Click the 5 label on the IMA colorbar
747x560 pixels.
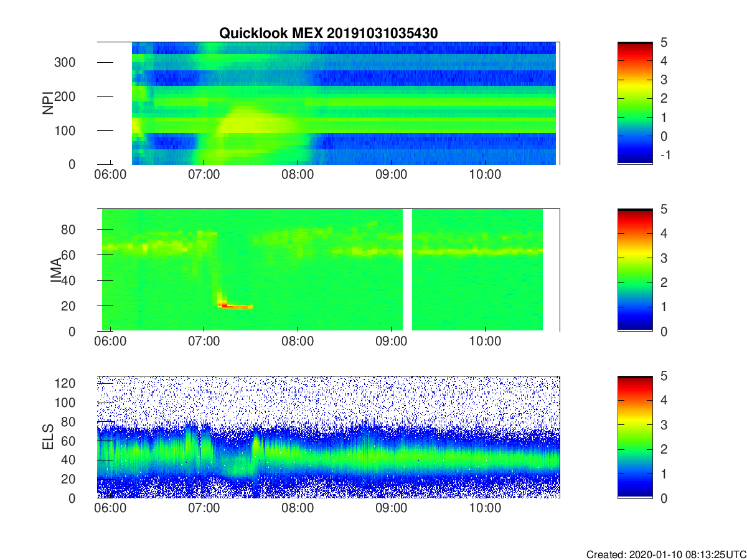click(x=663, y=209)
